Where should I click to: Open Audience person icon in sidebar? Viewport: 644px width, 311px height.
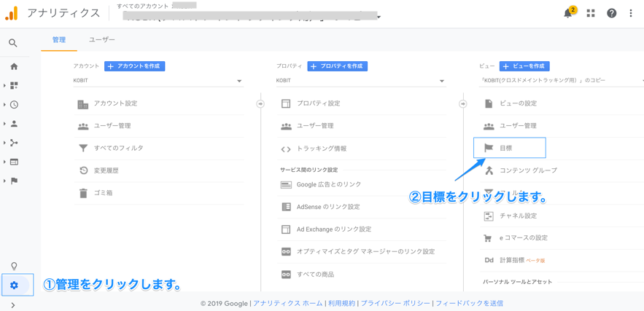pyautogui.click(x=14, y=124)
